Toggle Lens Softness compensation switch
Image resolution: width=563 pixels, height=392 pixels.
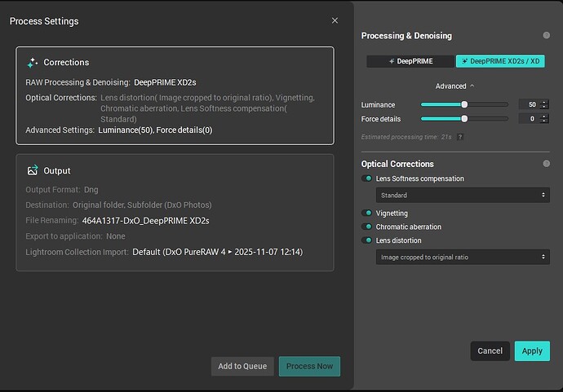click(x=366, y=178)
